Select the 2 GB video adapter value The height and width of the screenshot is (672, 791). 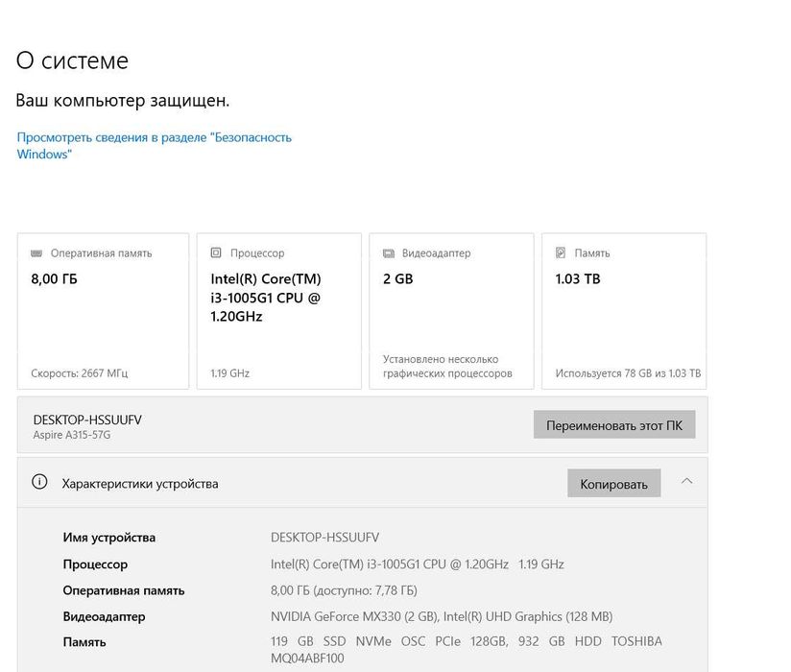coord(397,279)
